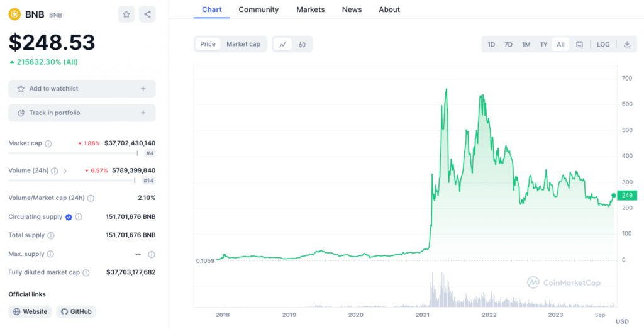Click the 215632.30% (All) change text
Image resolution: width=644 pixels, height=329 pixels.
43,62
